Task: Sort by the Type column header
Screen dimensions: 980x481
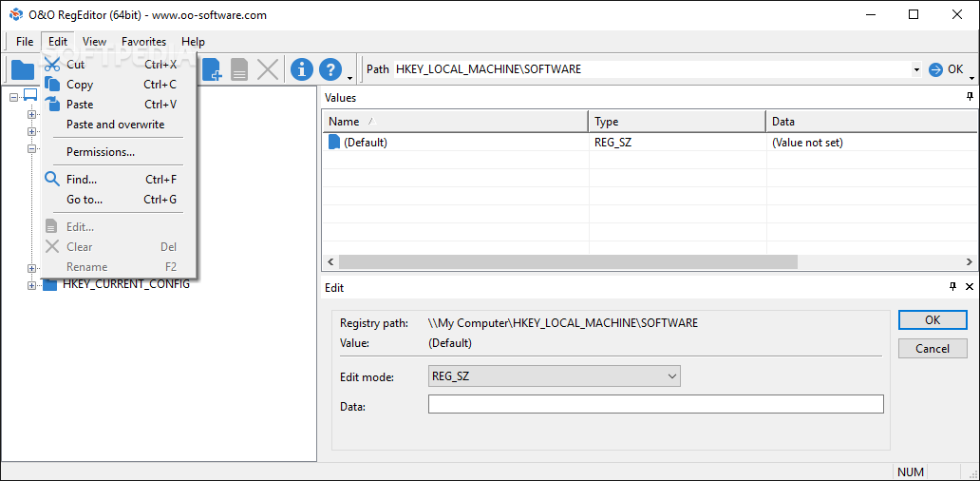Action: 677,122
